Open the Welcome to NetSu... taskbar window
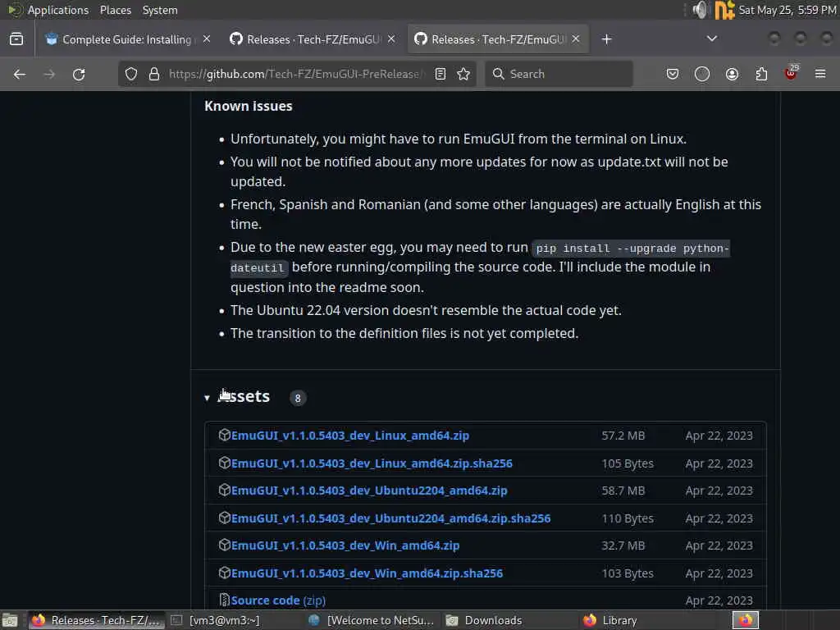Screen dimensions: 840x630 coord(372,620)
